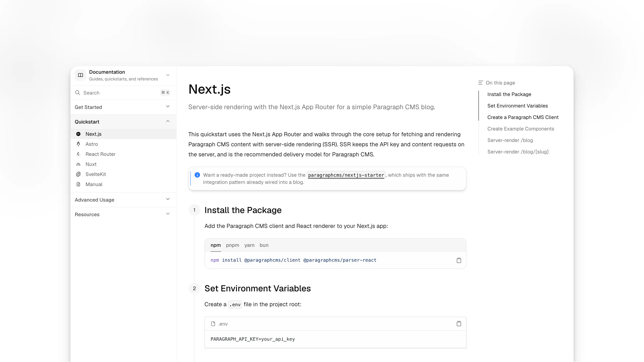The height and width of the screenshot is (362, 644).
Task: Click the Manual document icon
Action: click(x=78, y=184)
